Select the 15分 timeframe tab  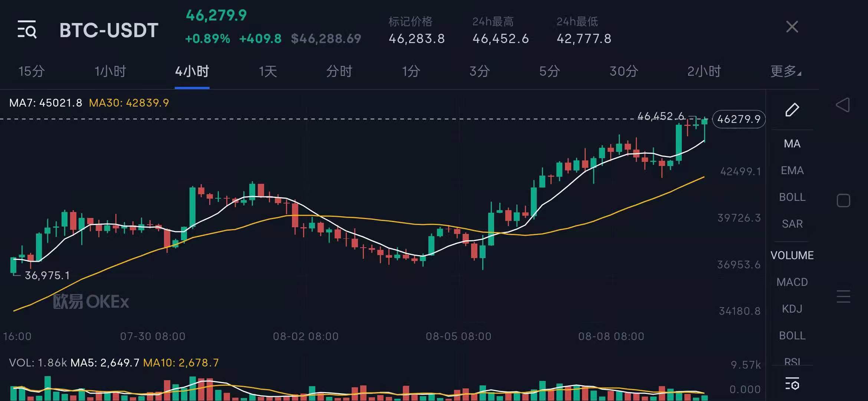32,71
